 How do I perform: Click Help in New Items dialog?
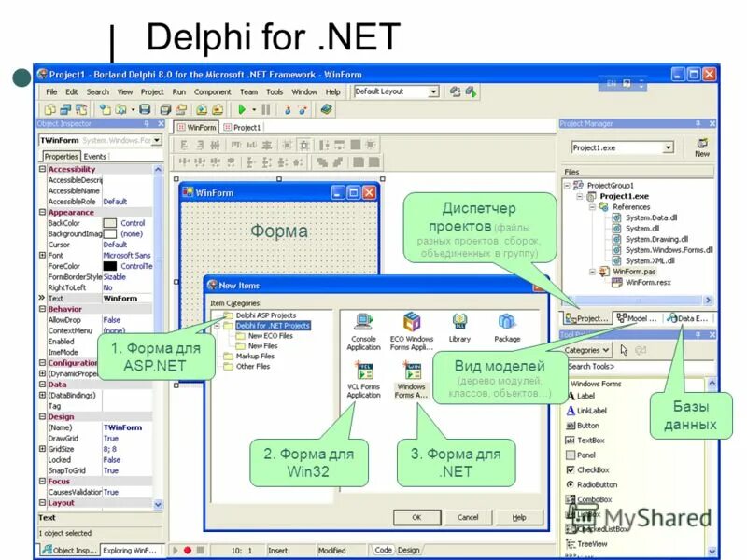coord(519,517)
